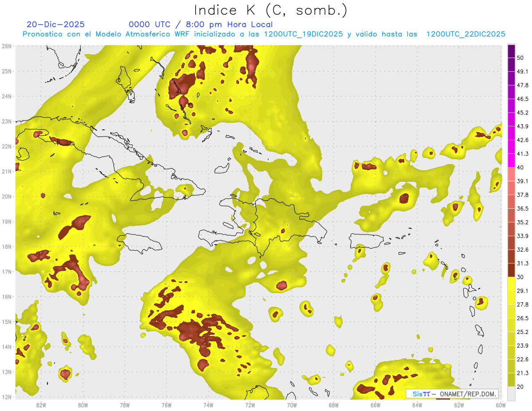The width and height of the screenshot is (532, 411).
Task: Click the magenta color bar segment between 40 and 41.3
Action: pyautogui.click(x=511, y=160)
